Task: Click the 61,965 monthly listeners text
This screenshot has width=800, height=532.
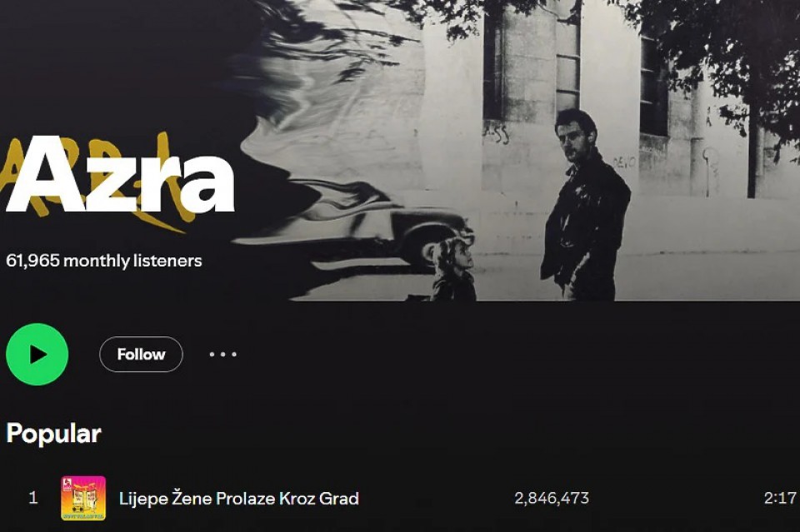Action: [104, 261]
